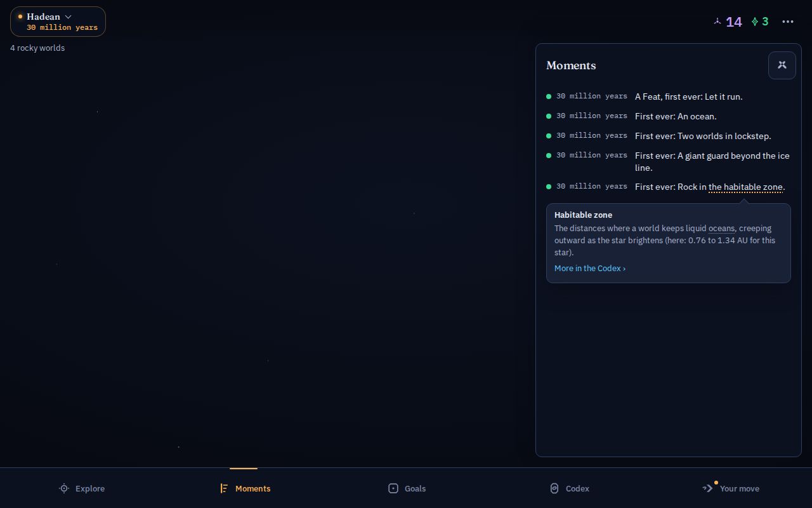Expand the Hadean era dropdown chevron
Screen dimensions: 812x508
tap(69, 17)
